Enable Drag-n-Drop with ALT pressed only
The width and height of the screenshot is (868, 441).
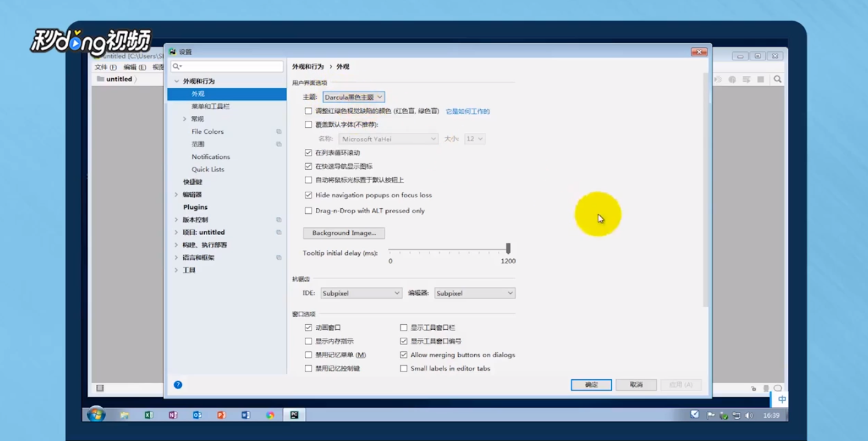308,211
